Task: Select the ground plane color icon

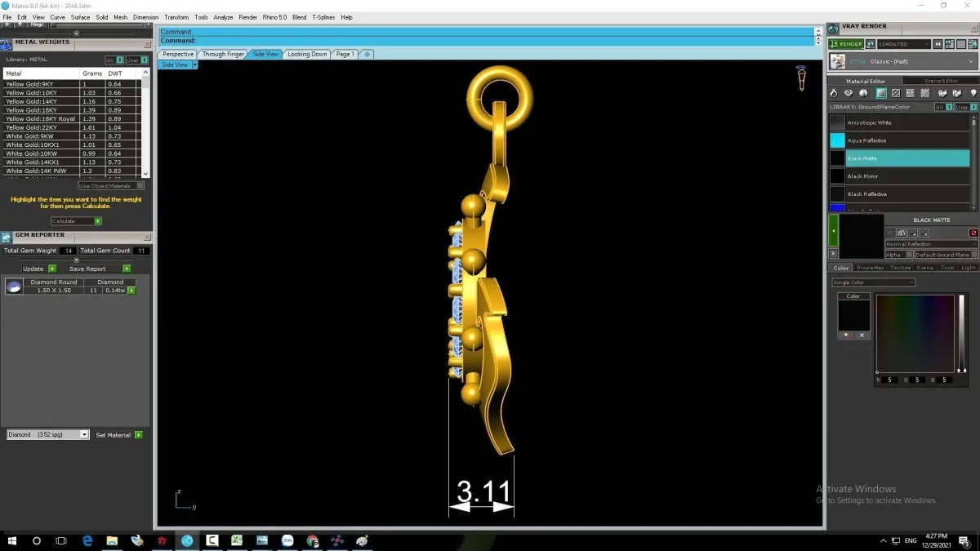Action: coord(881,93)
